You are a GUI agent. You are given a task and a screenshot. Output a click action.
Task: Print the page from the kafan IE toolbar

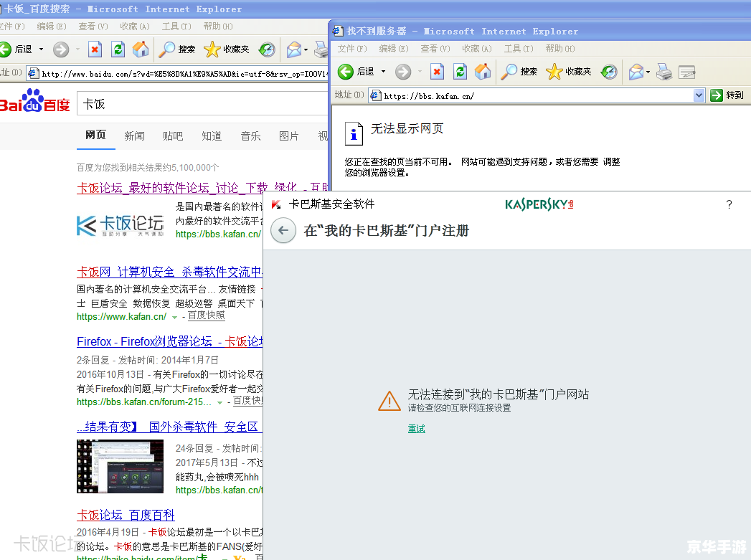pyautogui.click(x=663, y=72)
